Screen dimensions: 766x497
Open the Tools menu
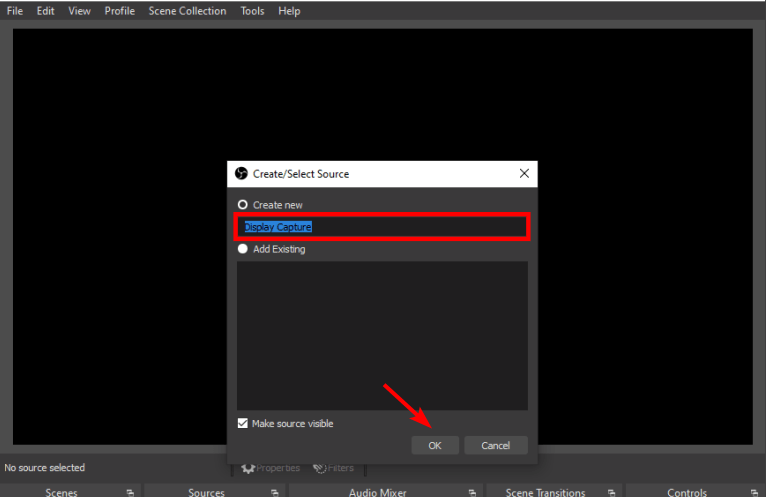point(252,11)
